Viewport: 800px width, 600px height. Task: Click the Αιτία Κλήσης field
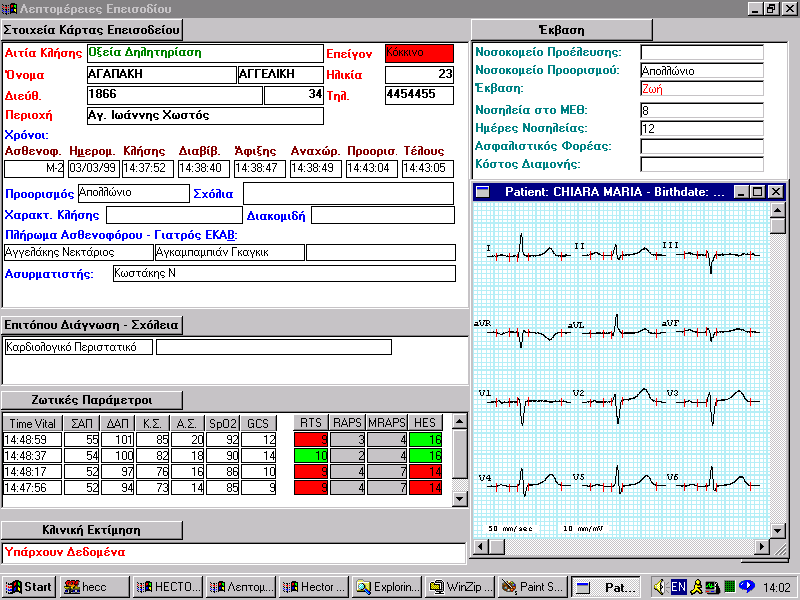click(205, 53)
